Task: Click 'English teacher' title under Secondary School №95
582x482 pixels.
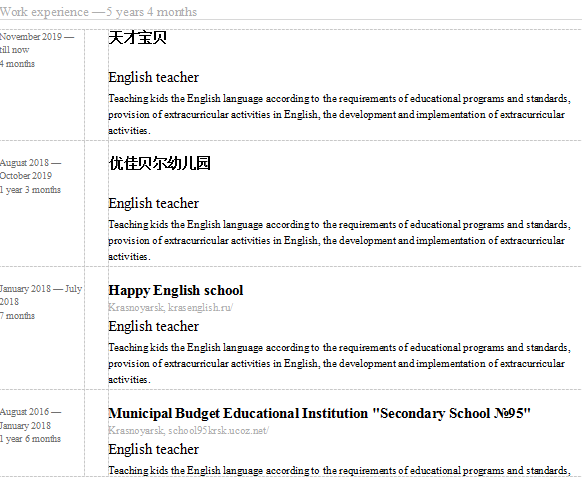Action: pyautogui.click(x=154, y=449)
